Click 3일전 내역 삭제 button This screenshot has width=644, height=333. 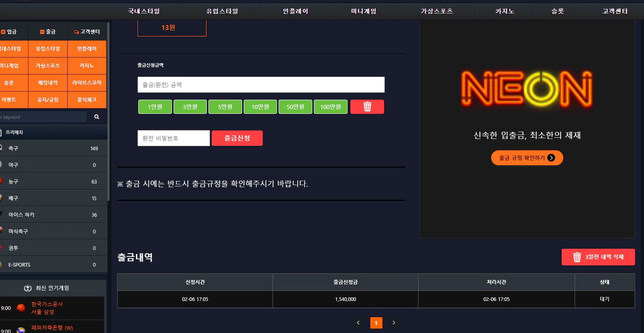598,257
